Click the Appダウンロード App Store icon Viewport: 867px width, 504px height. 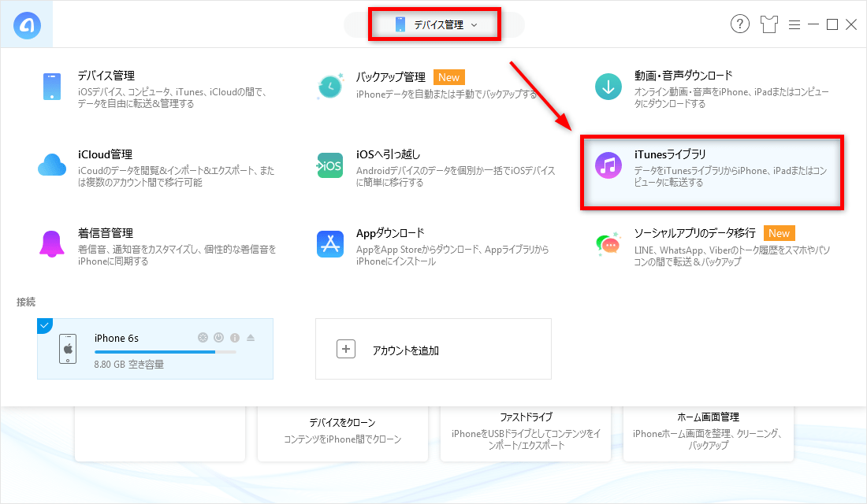click(330, 244)
